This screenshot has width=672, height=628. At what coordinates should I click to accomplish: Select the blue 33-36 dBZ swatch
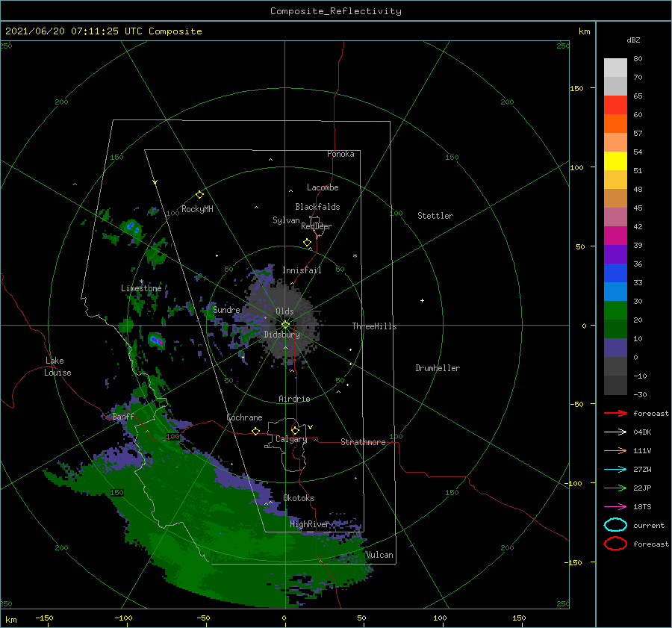click(x=615, y=273)
